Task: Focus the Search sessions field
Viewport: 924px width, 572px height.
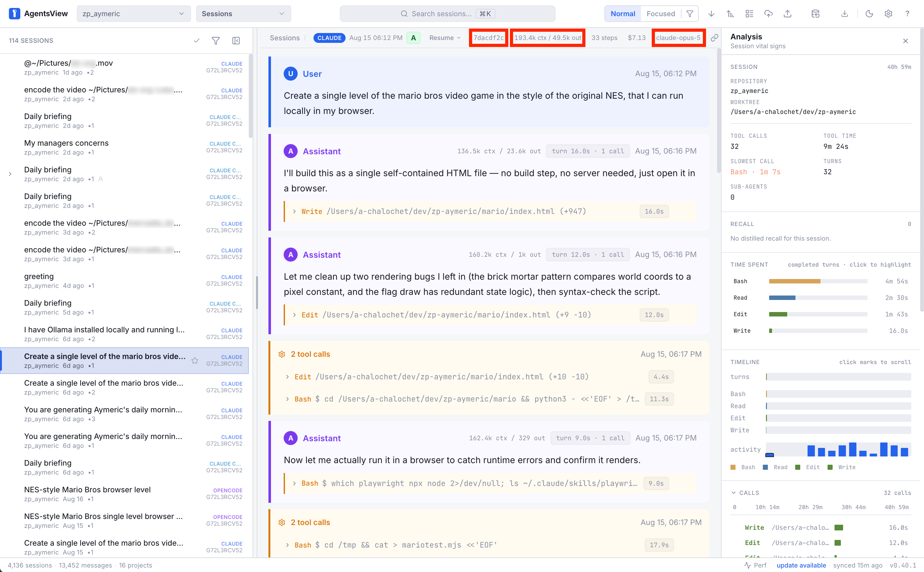Action: point(447,14)
